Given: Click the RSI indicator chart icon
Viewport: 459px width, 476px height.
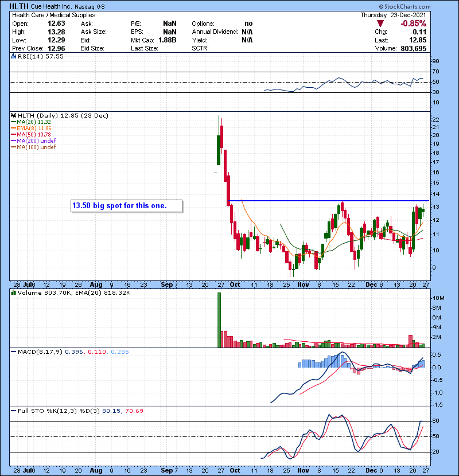Looking at the screenshot, I should coord(13,56).
